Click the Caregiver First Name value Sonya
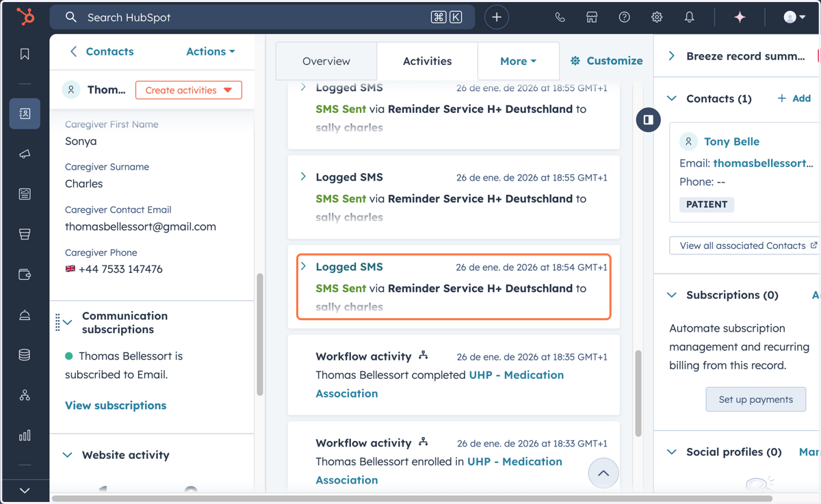 click(x=81, y=141)
